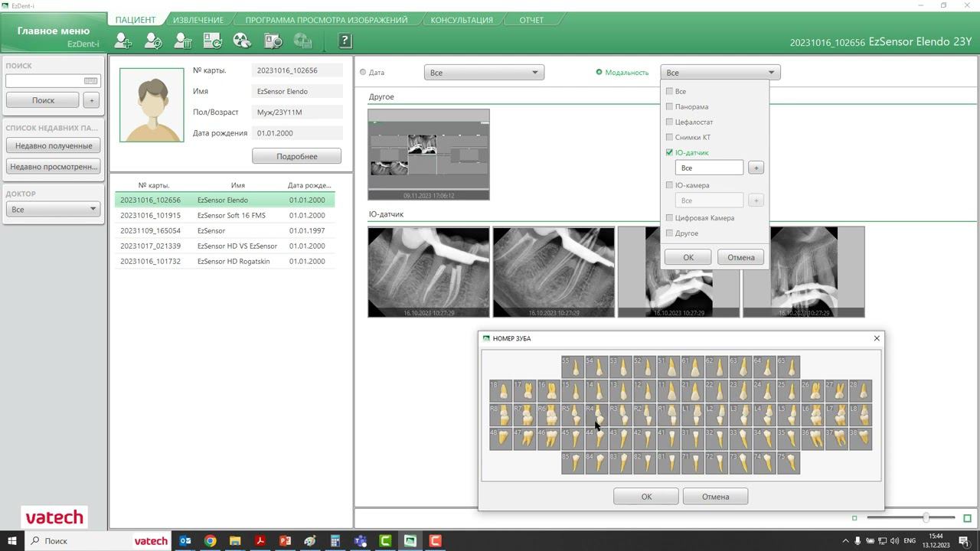Select tooth number 36 in chart

[813, 439]
